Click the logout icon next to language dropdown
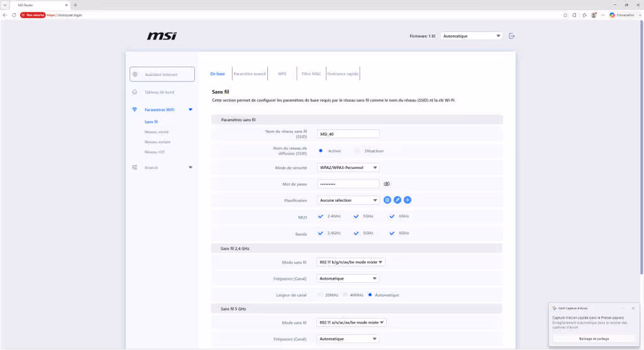644x350 pixels. click(511, 36)
